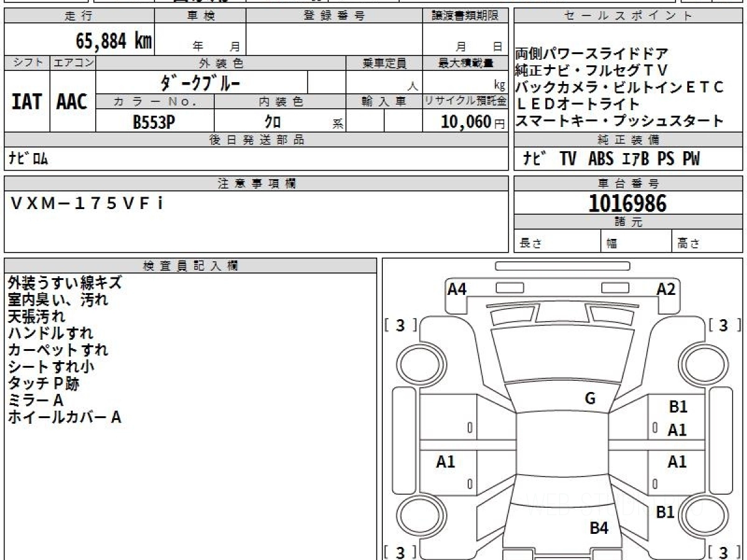Select inspector note 外装うすい線キズ
Screen dimensions: 747x560
[65, 283]
